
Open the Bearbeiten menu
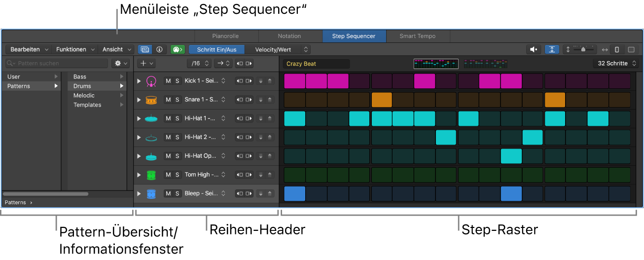point(29,49)
